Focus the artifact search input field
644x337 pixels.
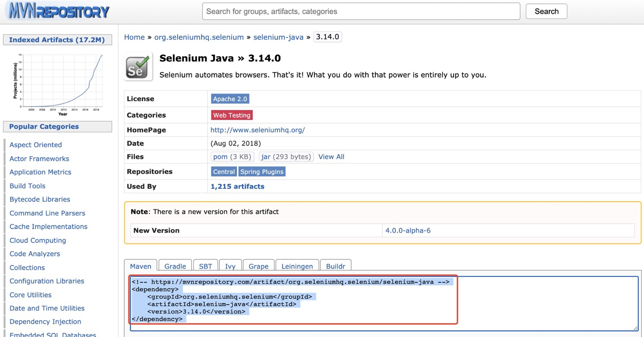pyautogui.click(x=361, y=11)
